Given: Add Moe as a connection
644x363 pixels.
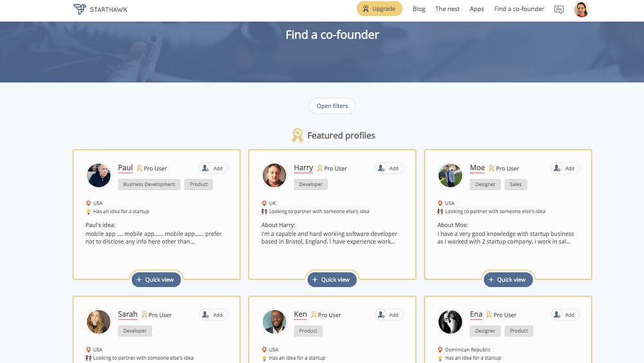Looking at the screenshot, I should tap(565, 168).
